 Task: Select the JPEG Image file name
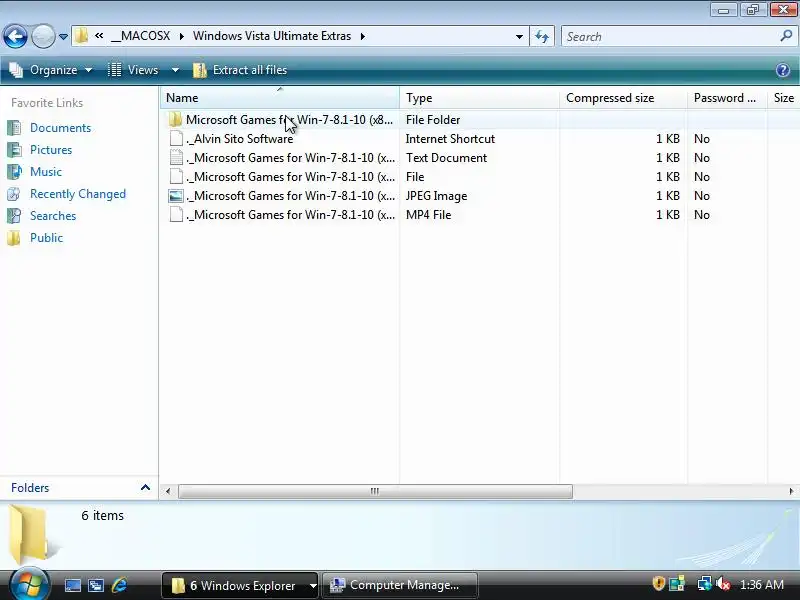pos(291,196)
